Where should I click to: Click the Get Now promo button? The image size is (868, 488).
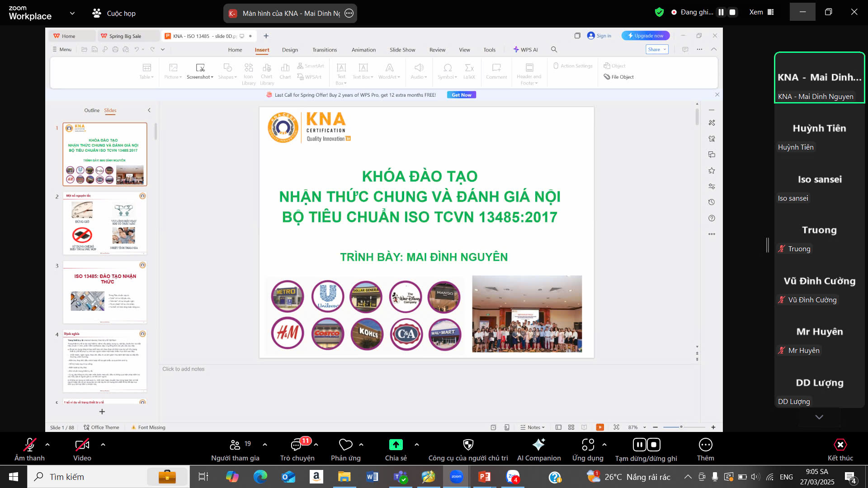tap(461, 95)
